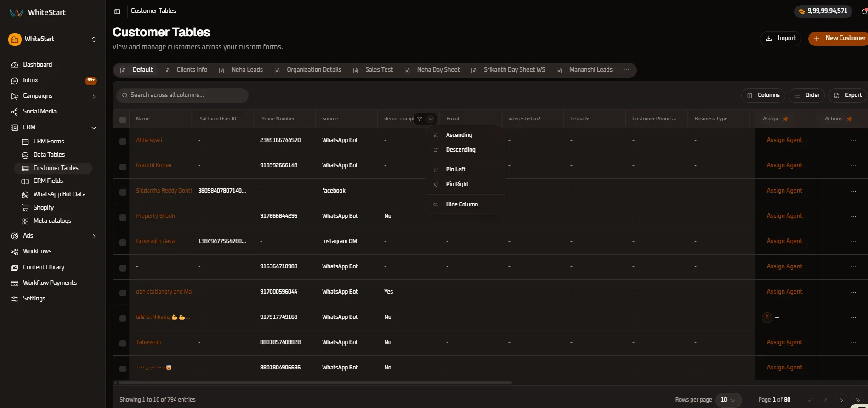Screen dimensions: 868x408
Task: Focus the Search across all columns field
Action: (x=182, y=96)
